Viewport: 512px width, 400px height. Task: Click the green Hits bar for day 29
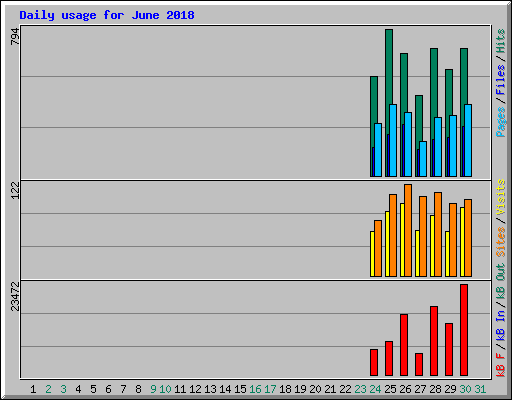449,93
